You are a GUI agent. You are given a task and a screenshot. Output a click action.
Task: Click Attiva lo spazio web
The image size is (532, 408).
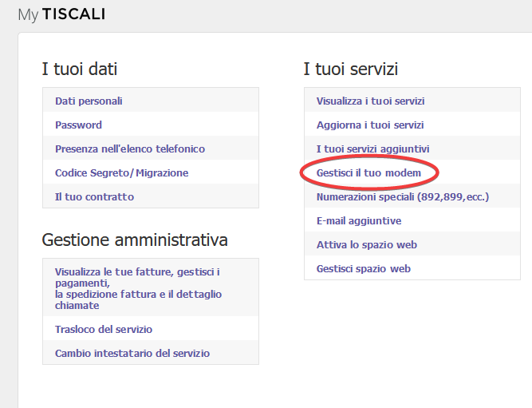click(x=367, y=244)
